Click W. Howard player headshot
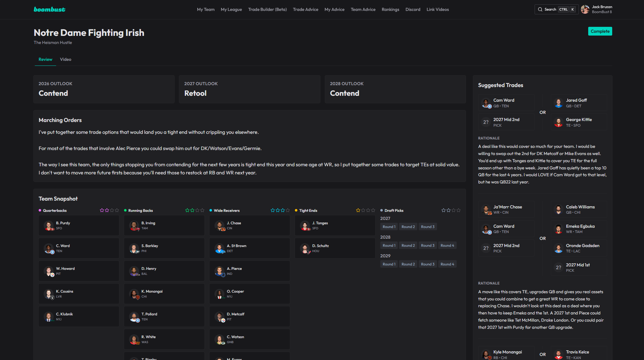 [49, 271]
